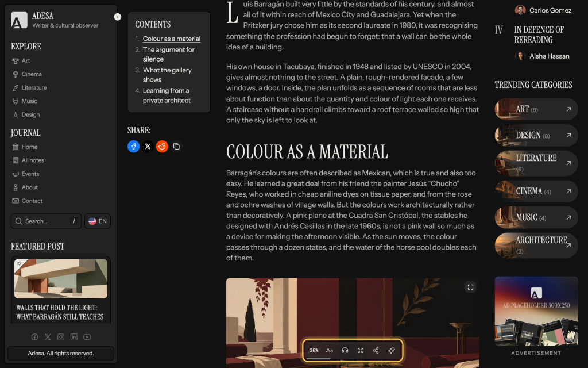Open the YouTube footer icon
Screen dimensions: 588x368
87,337
